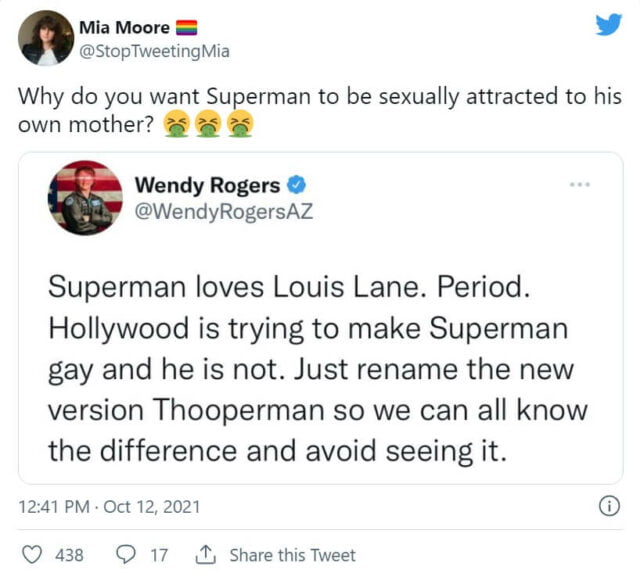Open Mia Moore's profile picture
Viewport: 640px width, 573px height.
coord(45,38)
